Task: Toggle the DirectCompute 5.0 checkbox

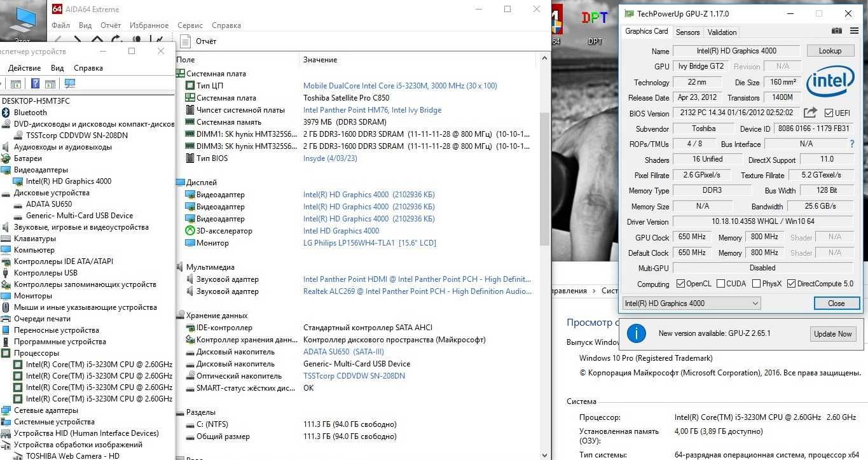Action: point(792,284)
